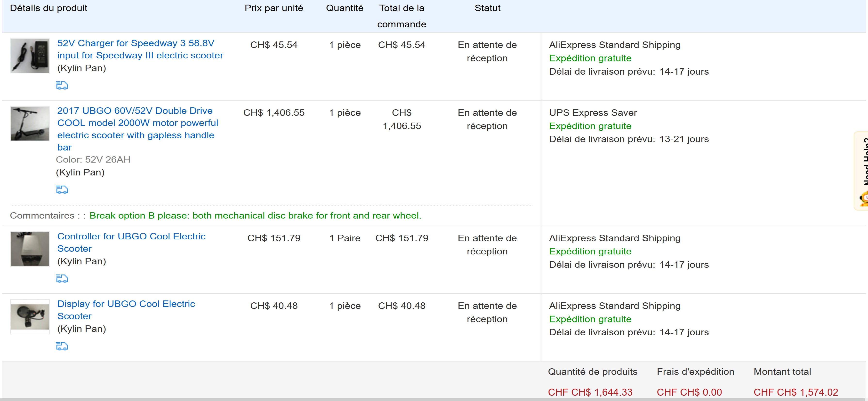Click the UBGO scooter product thumbnail

pos(30,124)
